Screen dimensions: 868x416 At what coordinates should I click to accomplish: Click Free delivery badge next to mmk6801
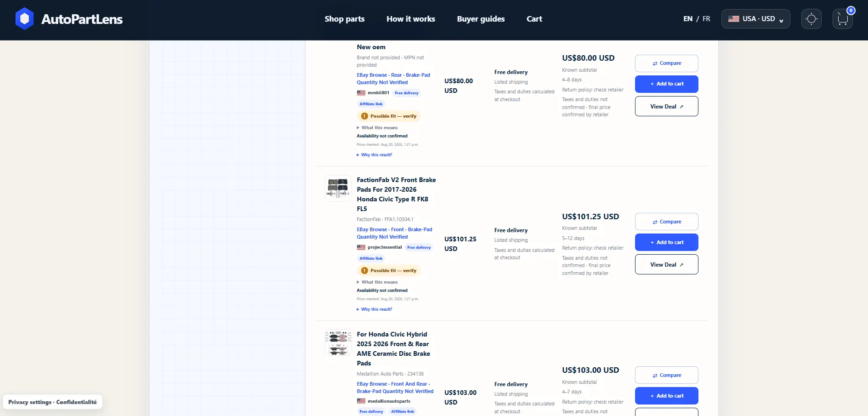[x=407, y=93]
